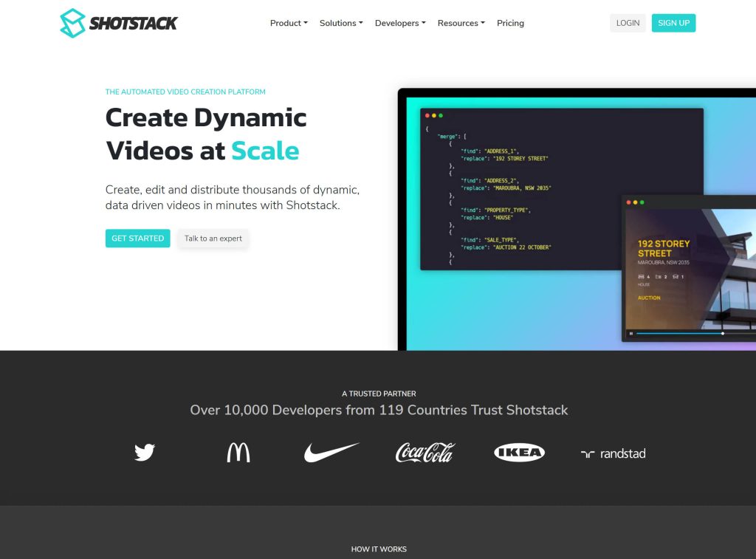Click the Coca-Cola logo
Image resolution: width=756 pixels, height=559 pixels.
pyautogui.click(x=425, y=453)
